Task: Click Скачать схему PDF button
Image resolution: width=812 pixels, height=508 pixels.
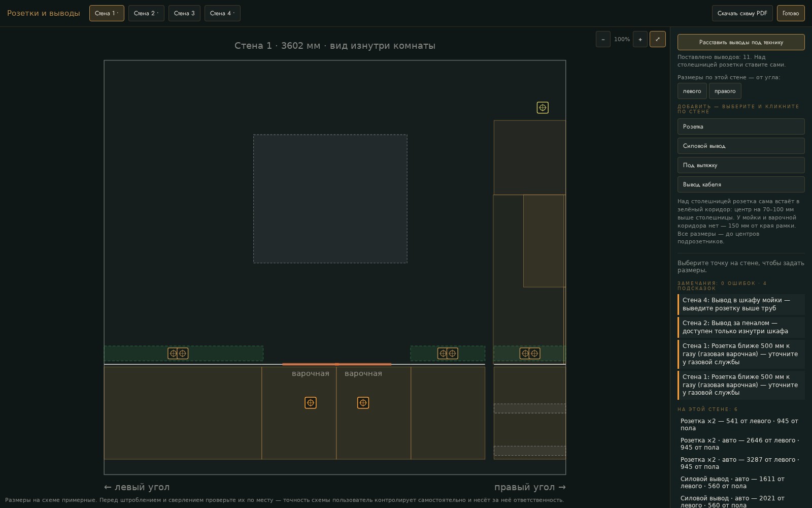Action: click(x=742, y=13)
